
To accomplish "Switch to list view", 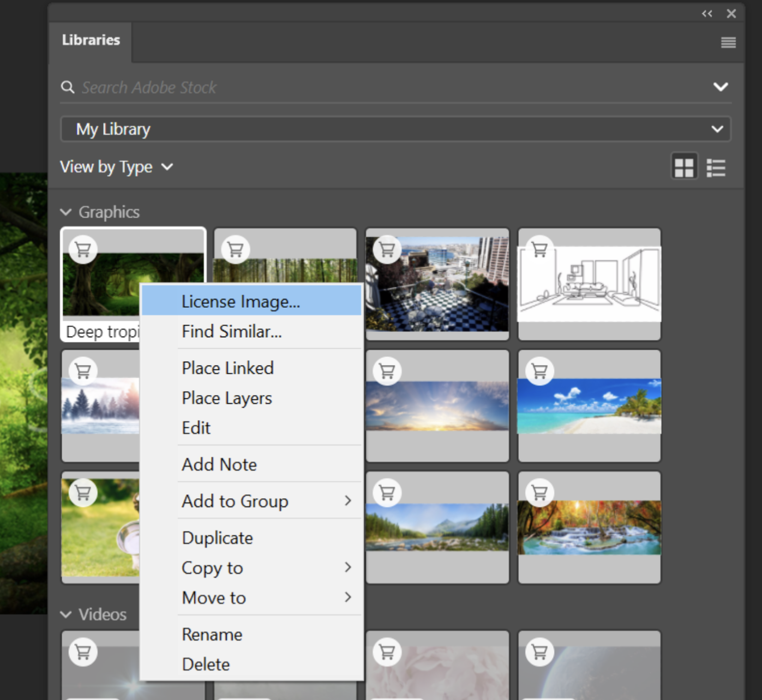I will (x=716, y=167).
